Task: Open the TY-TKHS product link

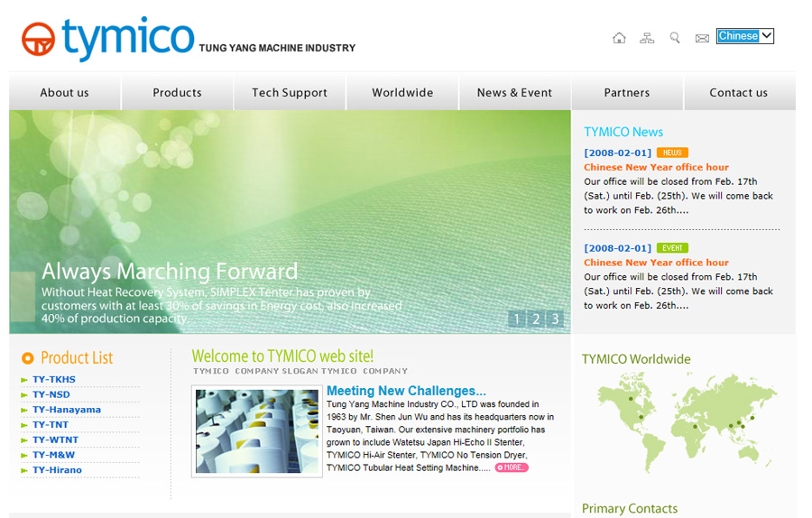Action: [54, 380]
